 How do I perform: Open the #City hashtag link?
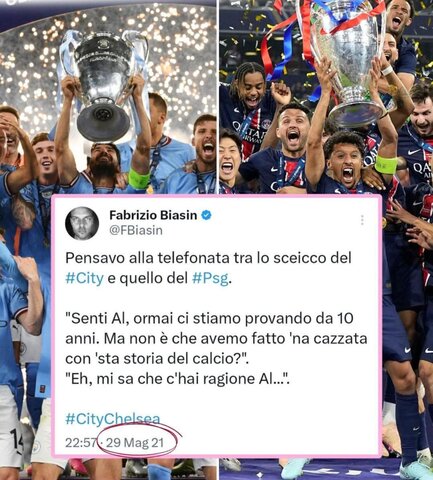pyautogui.click(x=85, y=278)
